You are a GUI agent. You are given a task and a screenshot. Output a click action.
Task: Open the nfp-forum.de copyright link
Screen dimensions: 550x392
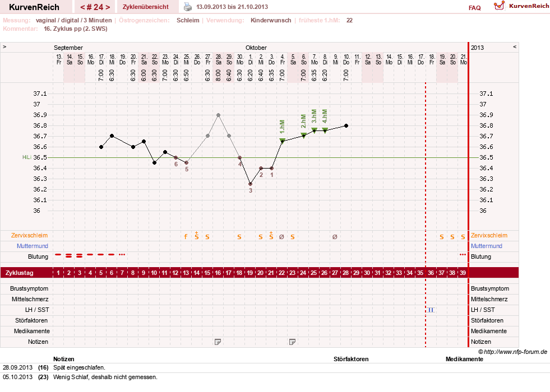(513, 352)
